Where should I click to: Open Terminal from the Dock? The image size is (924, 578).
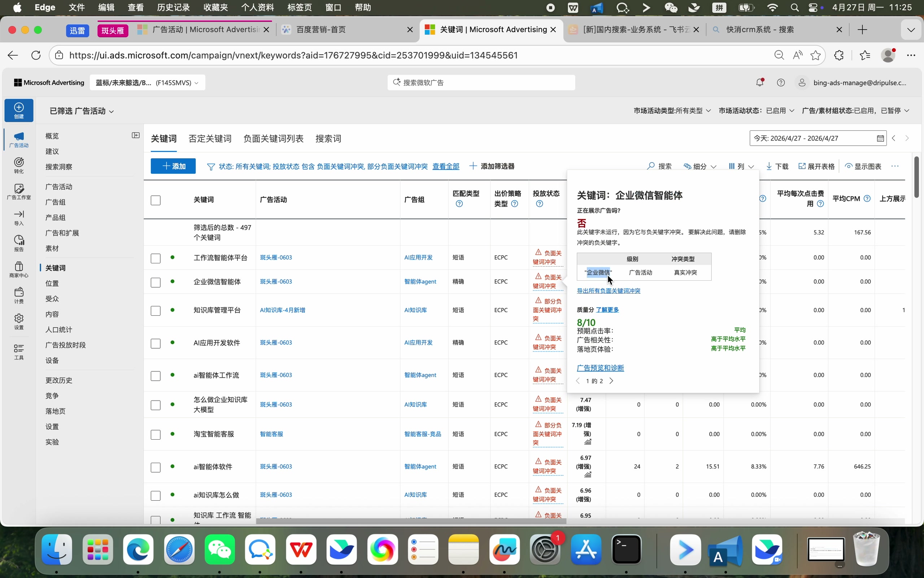point(627,550)
